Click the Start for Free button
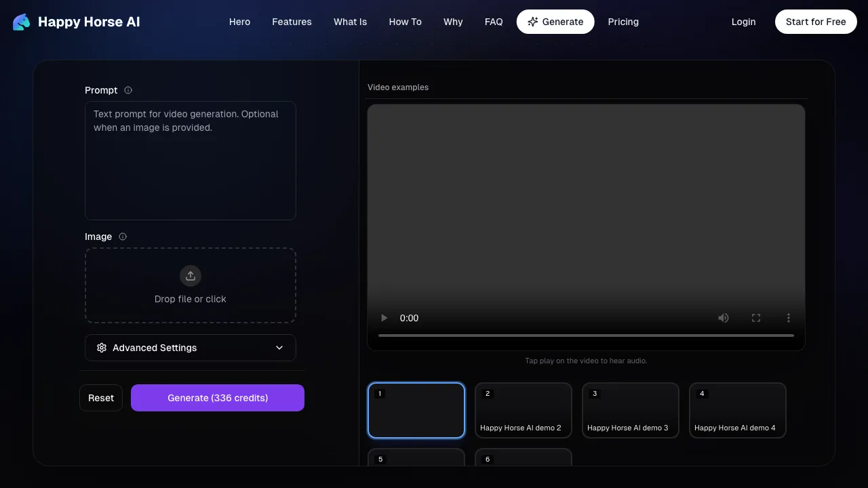Image resolution: width=868 pixels, height=488 pixels. [x=816, y=22]
